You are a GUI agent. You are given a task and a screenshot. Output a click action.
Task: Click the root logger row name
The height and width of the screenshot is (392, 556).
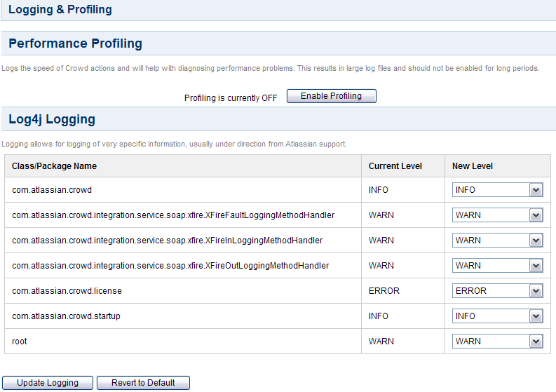pyautogui.click(x=20, y=342)
